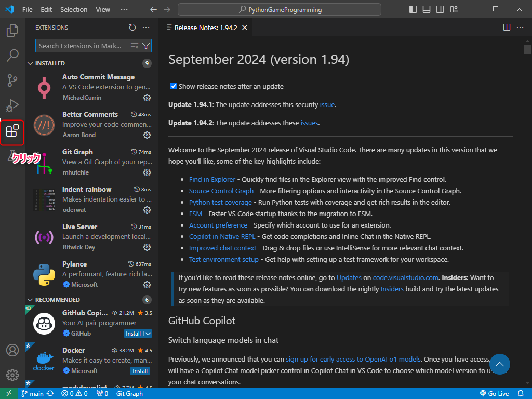Image resolution: width=532 pixels, height=399 pixels.
Task: Open the Run and Debug view
Action: click(x=12, y=105)
